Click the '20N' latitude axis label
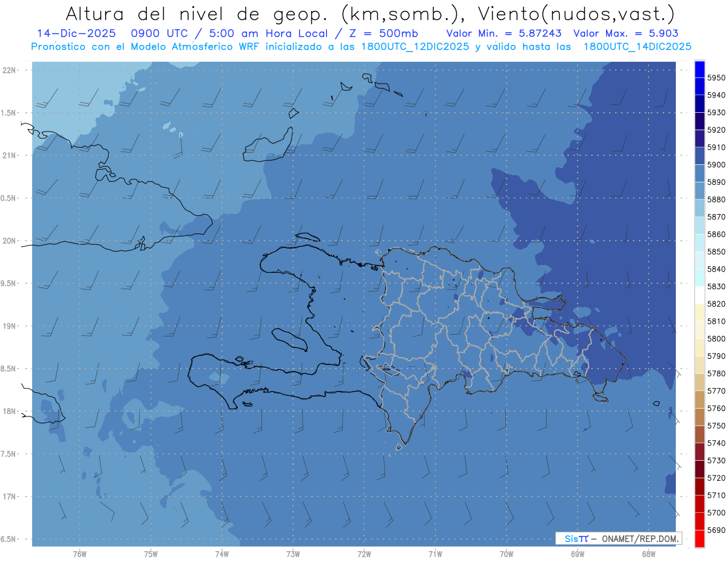Image resolution: width=728 pixels, height=562 pixels. pos(9,241)
